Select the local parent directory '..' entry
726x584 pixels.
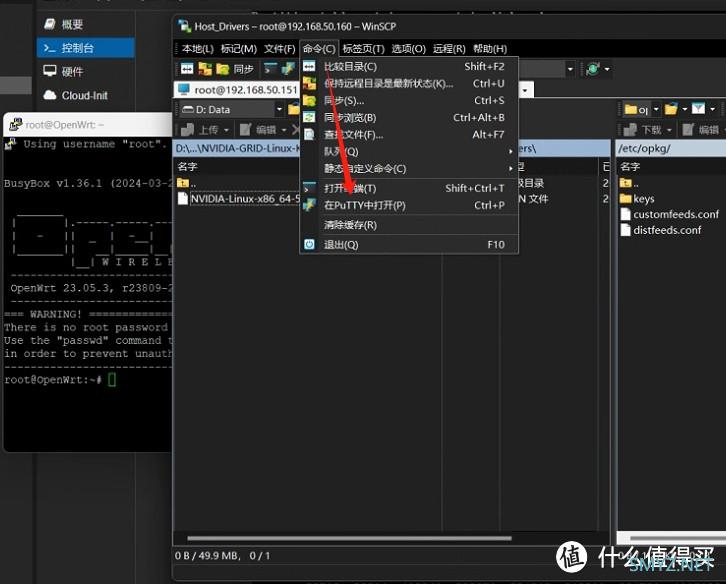(x=186, y=183)
